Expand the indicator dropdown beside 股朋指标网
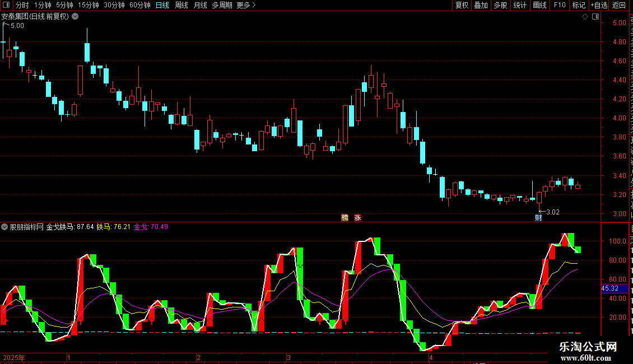 tap(4, 227)
